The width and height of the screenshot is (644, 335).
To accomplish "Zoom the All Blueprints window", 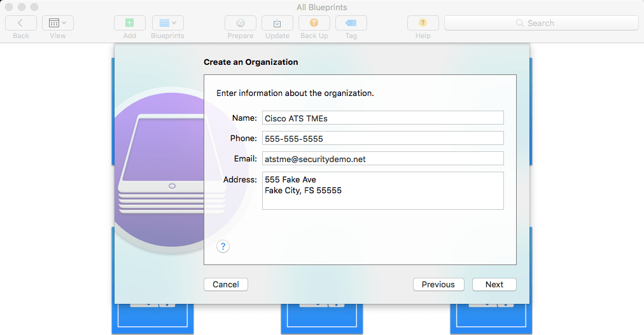I will (x=34, y=7).
